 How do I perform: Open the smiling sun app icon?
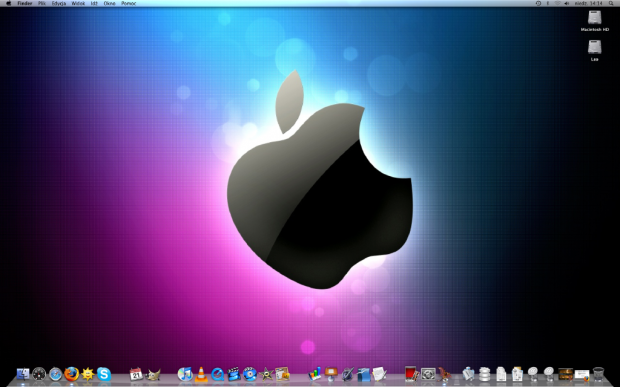[x=88, y=374]
